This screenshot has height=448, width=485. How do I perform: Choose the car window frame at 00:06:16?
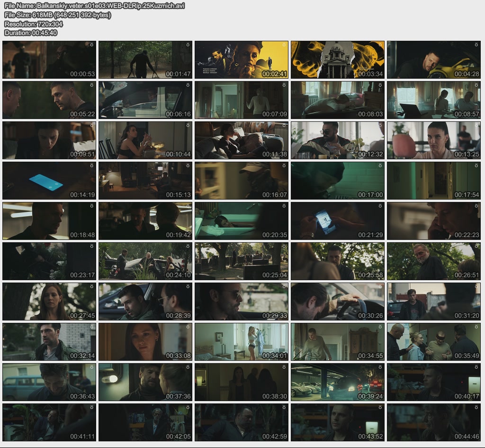point(145,100)
